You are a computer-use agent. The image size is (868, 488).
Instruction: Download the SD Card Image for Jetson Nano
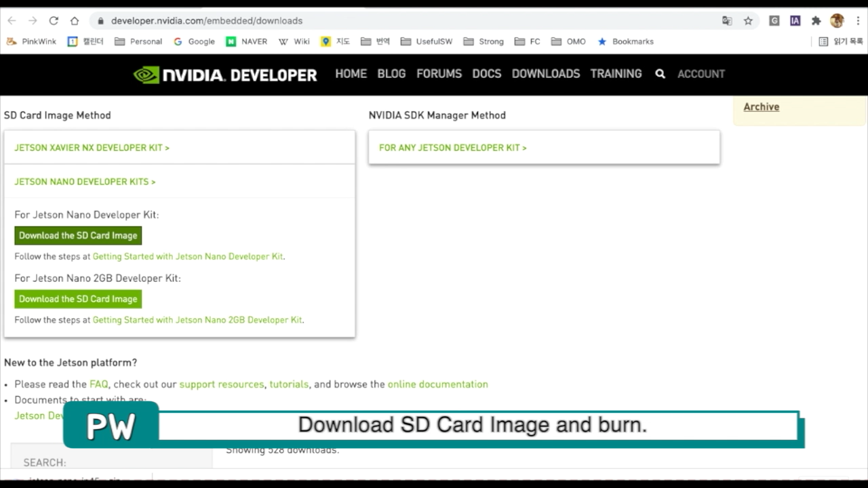click(x=78, y=236)
